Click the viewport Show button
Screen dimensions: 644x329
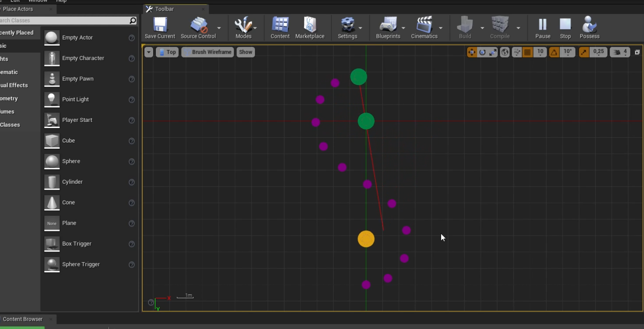(246, 52)
